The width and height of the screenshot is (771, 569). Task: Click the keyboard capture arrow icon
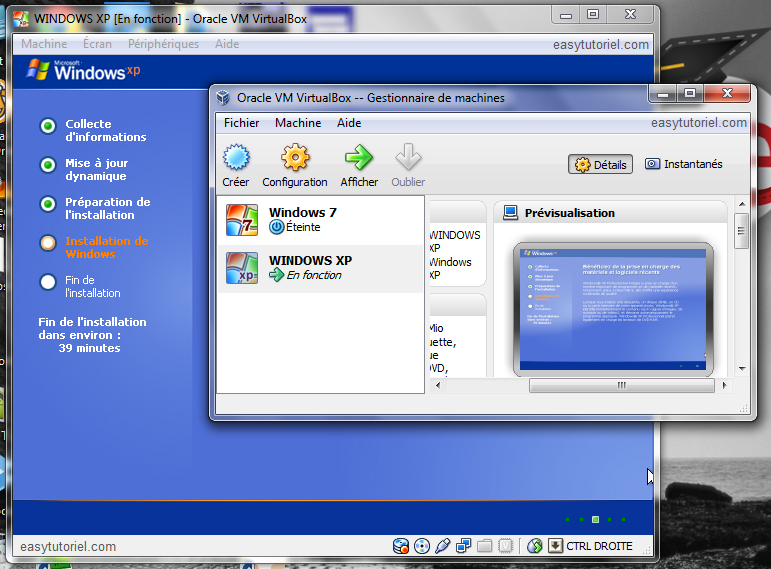pos(555,546)
